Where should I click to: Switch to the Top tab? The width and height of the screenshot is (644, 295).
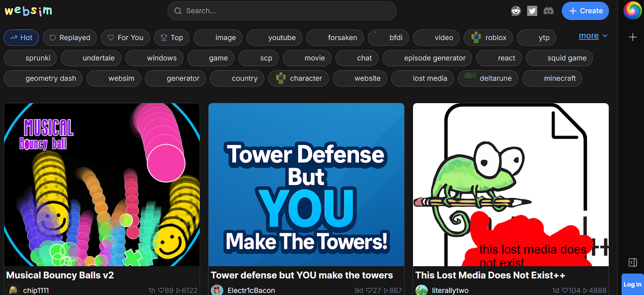(171, 37)
